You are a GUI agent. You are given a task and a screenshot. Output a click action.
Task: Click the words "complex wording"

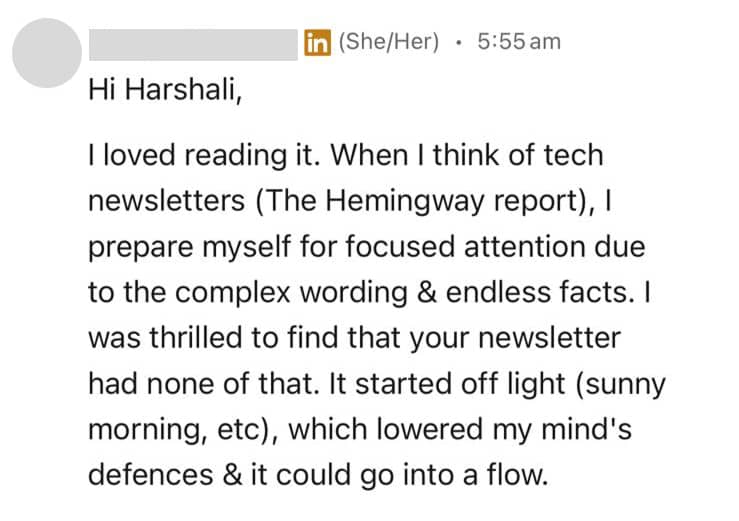pos(291,292)
